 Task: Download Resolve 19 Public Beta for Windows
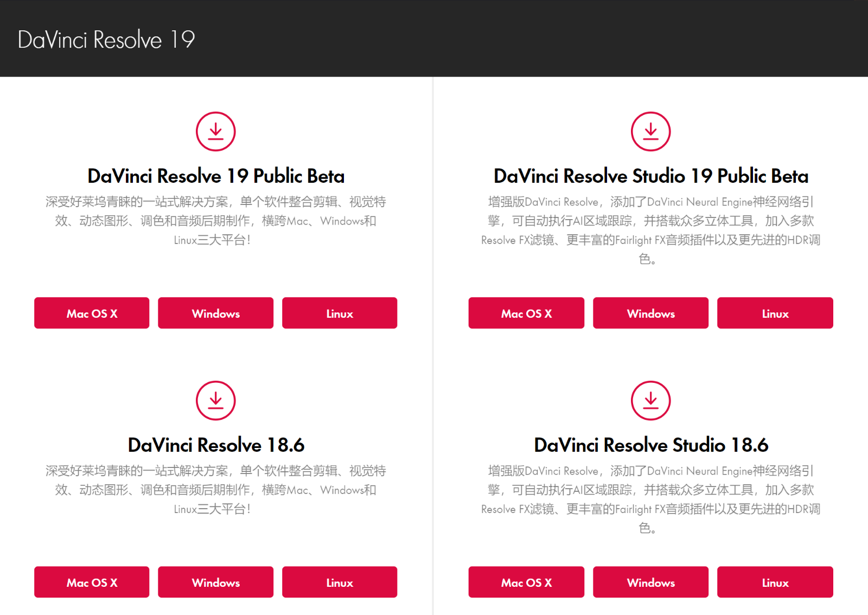click(216, 313)
